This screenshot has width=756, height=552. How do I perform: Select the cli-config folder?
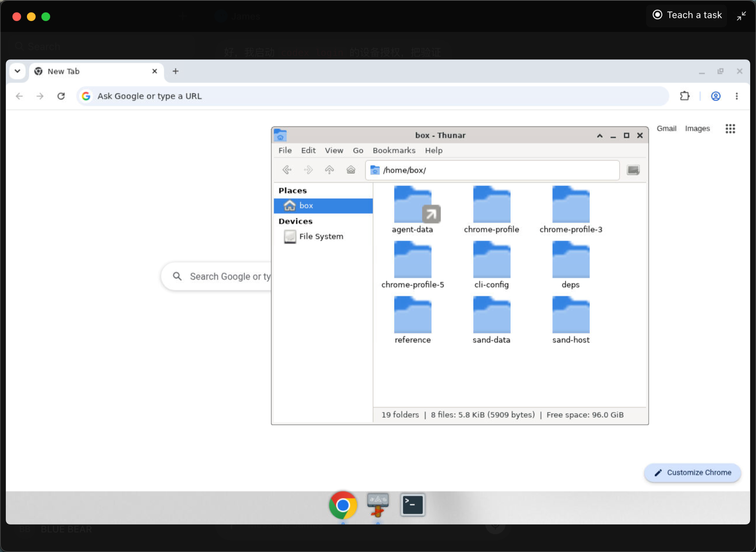[491, 265]
